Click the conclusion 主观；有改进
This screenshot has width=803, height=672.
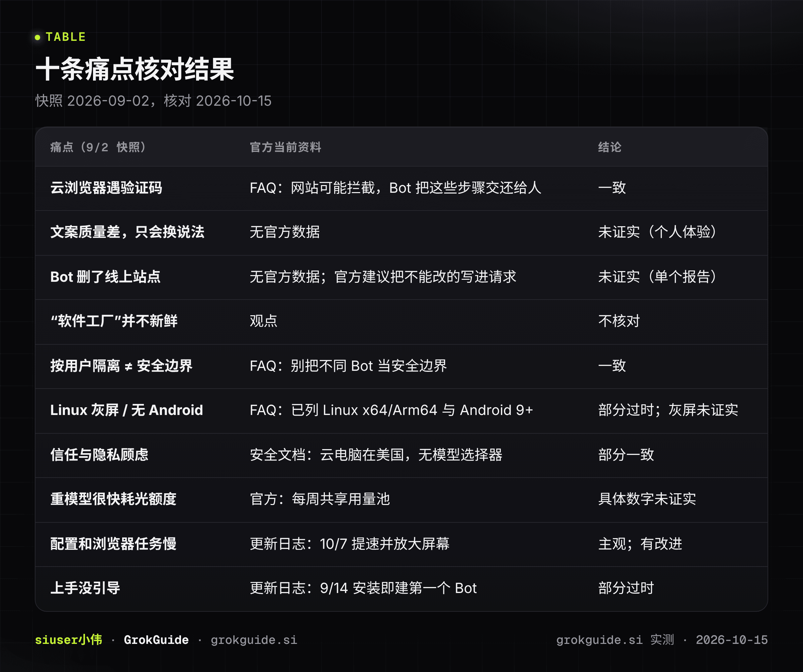[x=640, y=543]
